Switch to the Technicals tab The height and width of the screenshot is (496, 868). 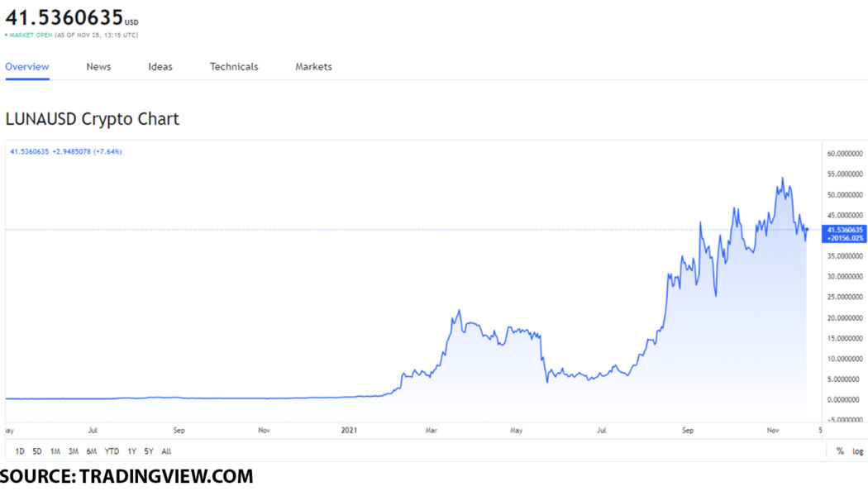pos(234,66)
